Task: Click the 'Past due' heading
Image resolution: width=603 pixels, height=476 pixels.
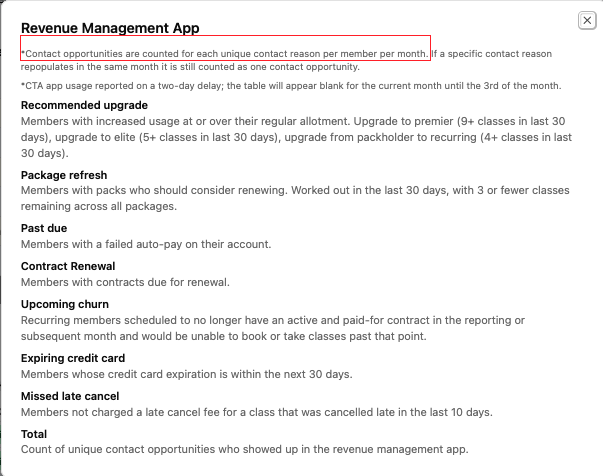Action: pos(44,228)
